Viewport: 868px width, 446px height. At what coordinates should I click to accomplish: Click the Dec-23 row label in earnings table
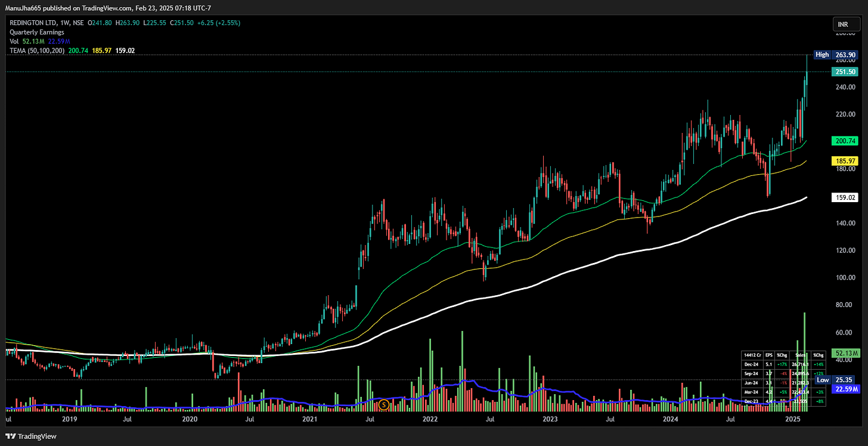coord(751,401)
